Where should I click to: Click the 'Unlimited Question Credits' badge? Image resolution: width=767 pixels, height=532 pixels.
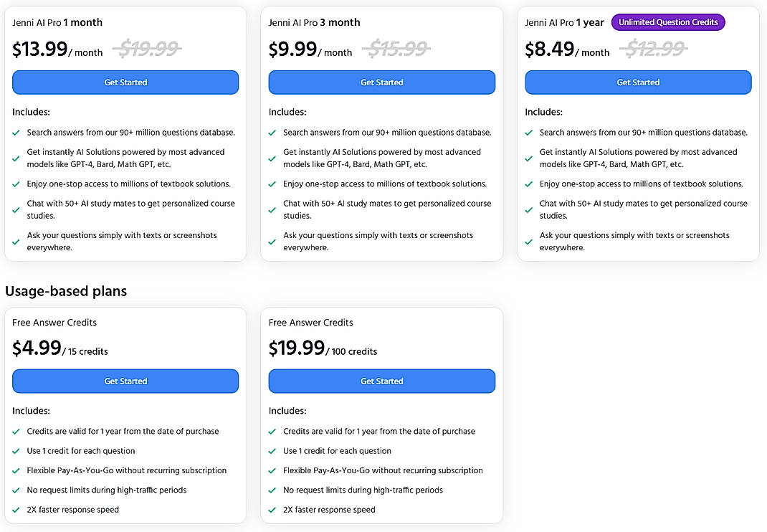pos(668,22)
